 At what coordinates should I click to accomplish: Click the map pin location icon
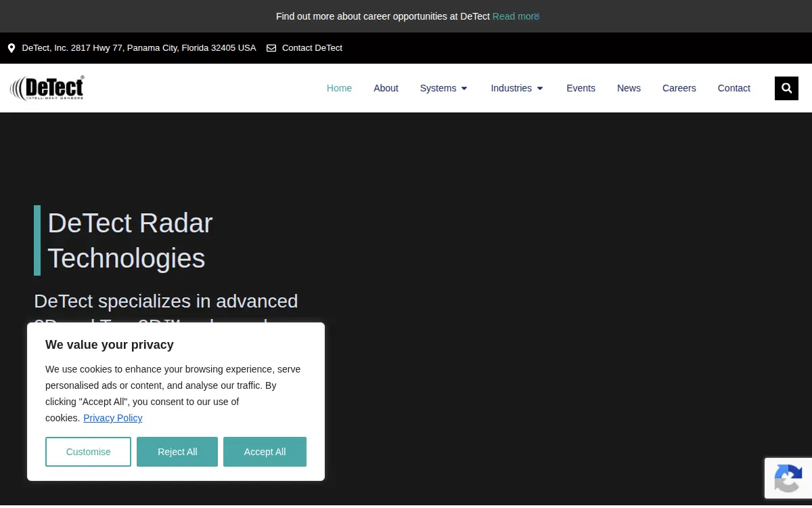12,48
